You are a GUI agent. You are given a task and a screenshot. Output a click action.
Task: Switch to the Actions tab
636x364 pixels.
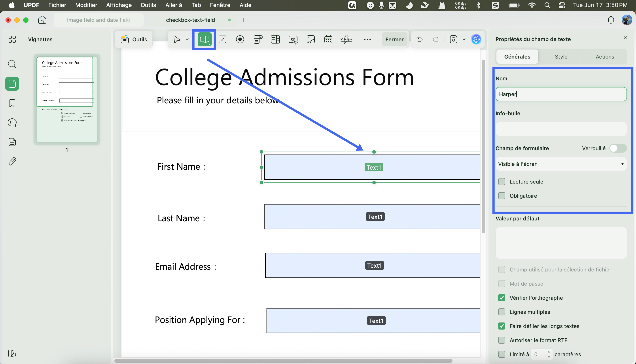[605, 57]
